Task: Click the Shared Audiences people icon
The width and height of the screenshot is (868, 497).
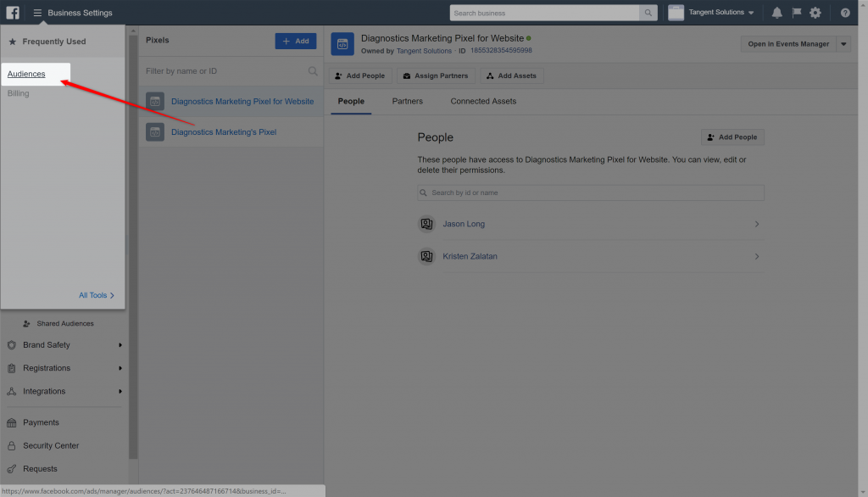Action: tap(26, 324)
